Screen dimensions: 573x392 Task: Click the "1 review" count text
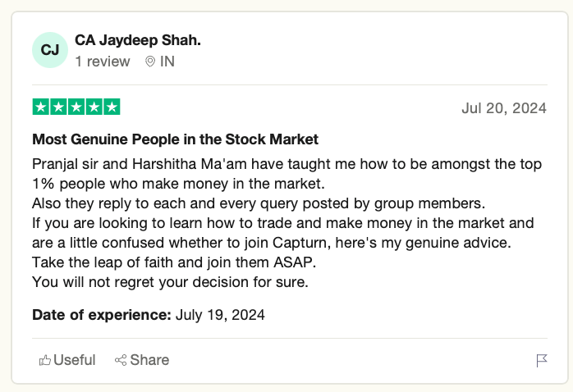102,62
